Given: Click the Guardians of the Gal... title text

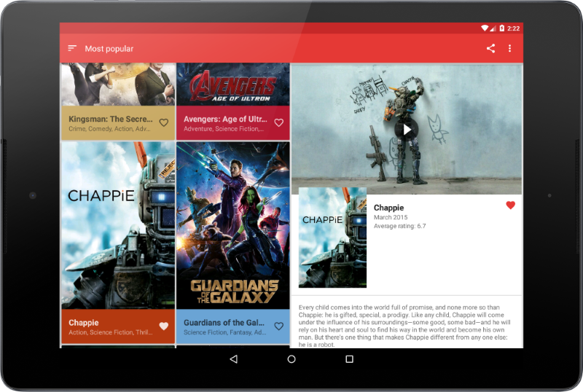Looking at the screenshot, I should click(x=224, y=323).
